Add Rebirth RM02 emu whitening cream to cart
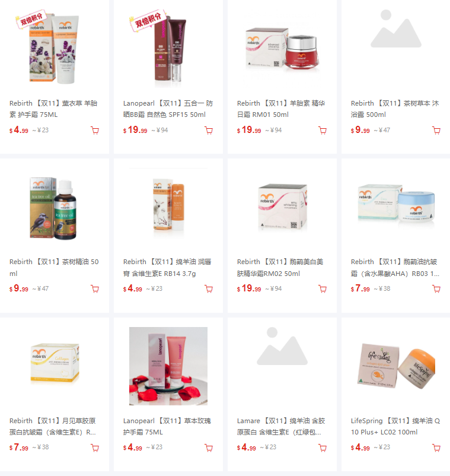This screenshot has width=450, height=476. tap(323, 289)
